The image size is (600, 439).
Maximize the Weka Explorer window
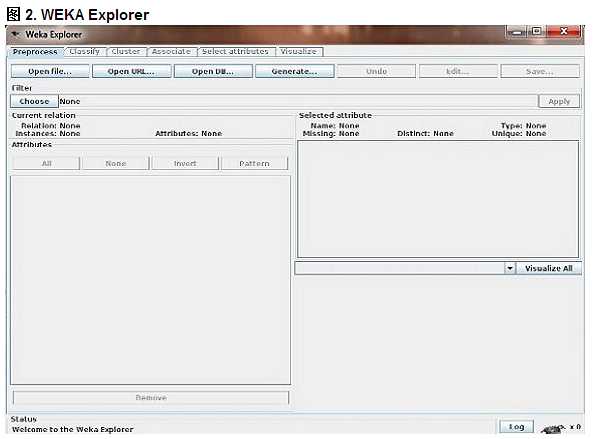coord(537,31)
